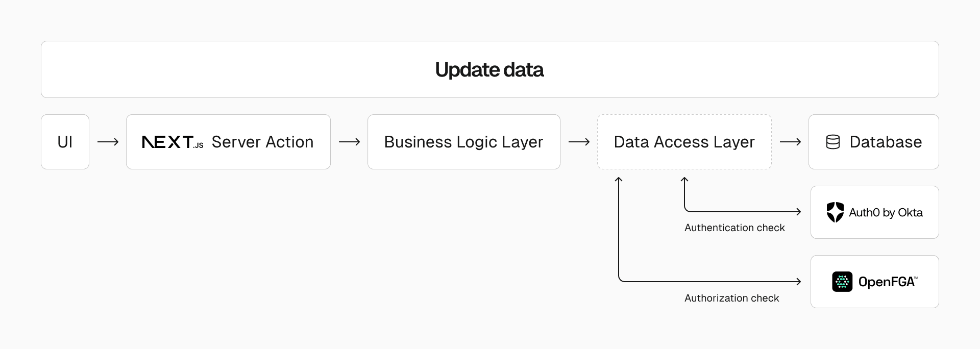Click the Next.js logo in Server Action box
The image size is (980, 349).
(x=172, y=142)
